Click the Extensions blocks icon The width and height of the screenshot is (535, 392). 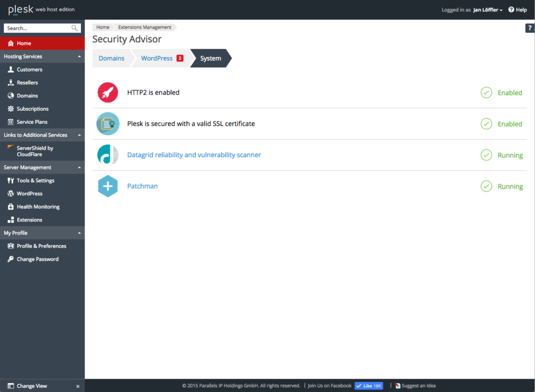click(x=10, y=220)
